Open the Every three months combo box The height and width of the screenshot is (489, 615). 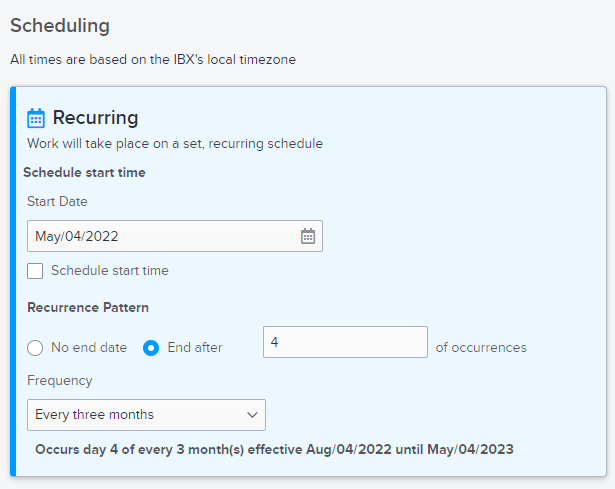[x=146, y=415]
